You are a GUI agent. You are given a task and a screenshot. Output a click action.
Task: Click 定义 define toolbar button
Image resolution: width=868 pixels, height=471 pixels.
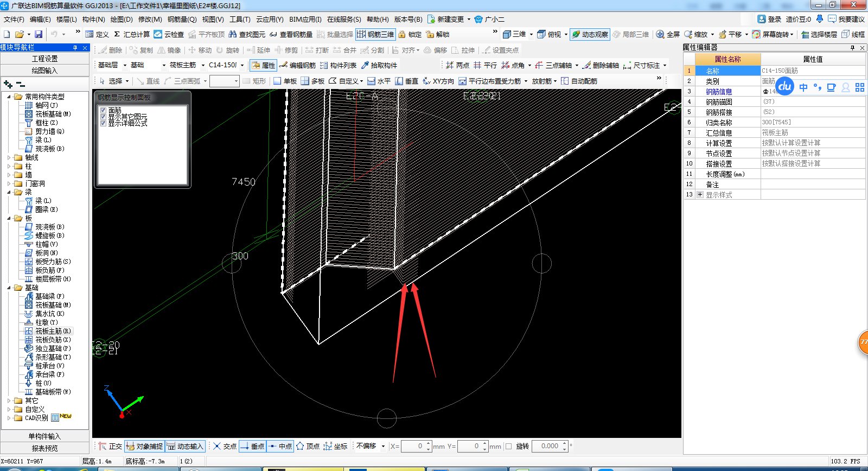[97, 34]
